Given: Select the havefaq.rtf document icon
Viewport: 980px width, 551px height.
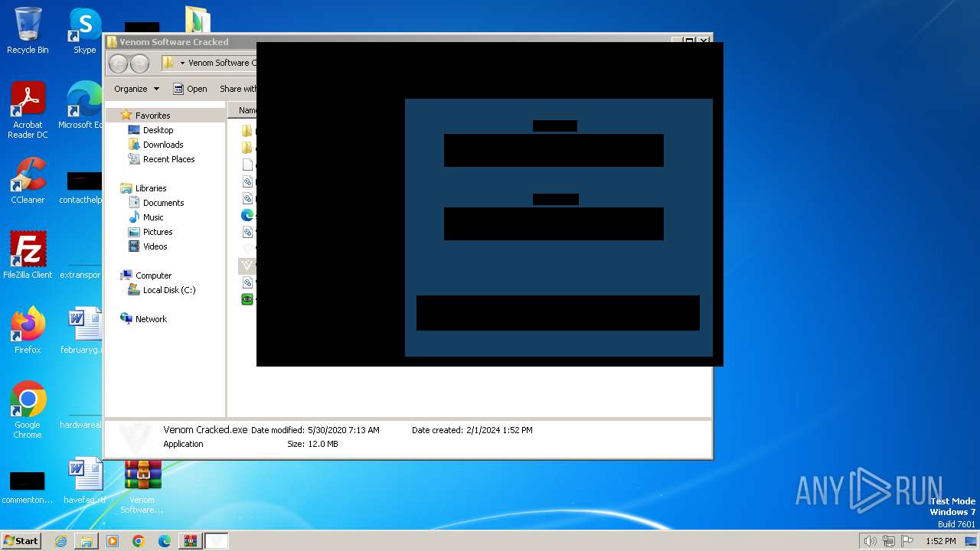Looking at the screenshot, I should [84, 480].
